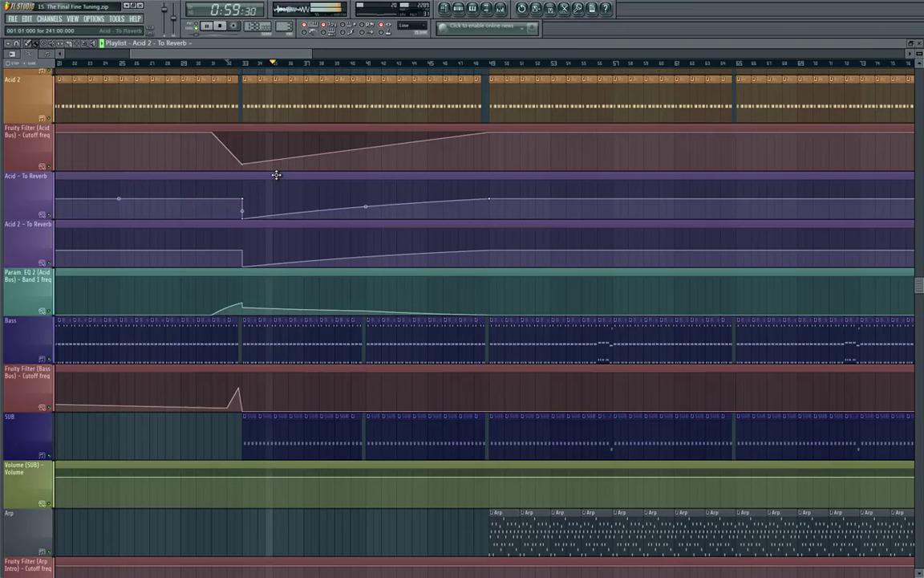Screen dimensions: 924x578
Task: Open the project info document icon
Action: click(x=592, y=8)
